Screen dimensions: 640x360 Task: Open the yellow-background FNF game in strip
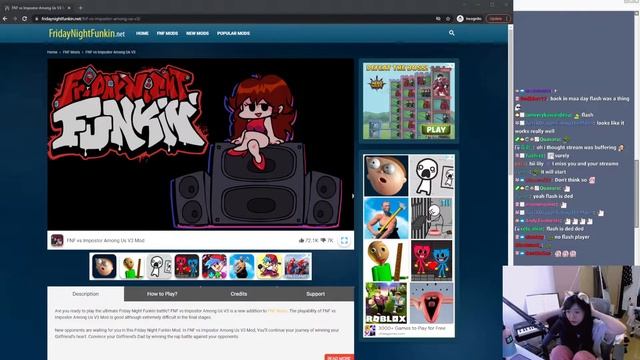tap(269, 266)
